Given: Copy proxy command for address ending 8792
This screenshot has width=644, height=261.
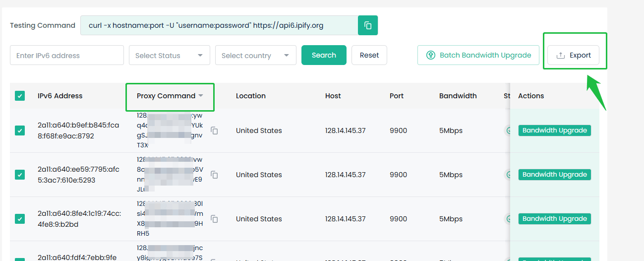Looking at the screenshot, I should (x=214, y=130).
